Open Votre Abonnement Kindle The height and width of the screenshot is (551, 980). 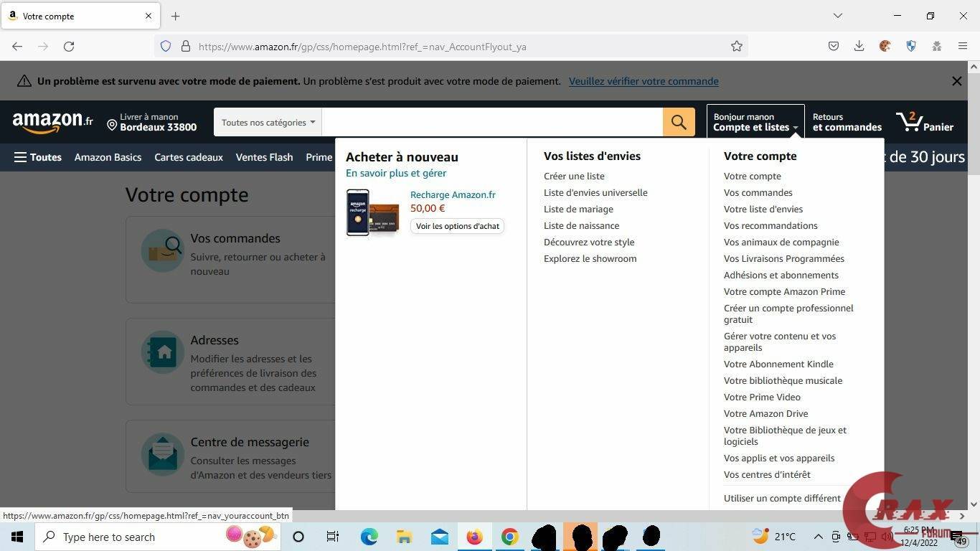(778, 364)
